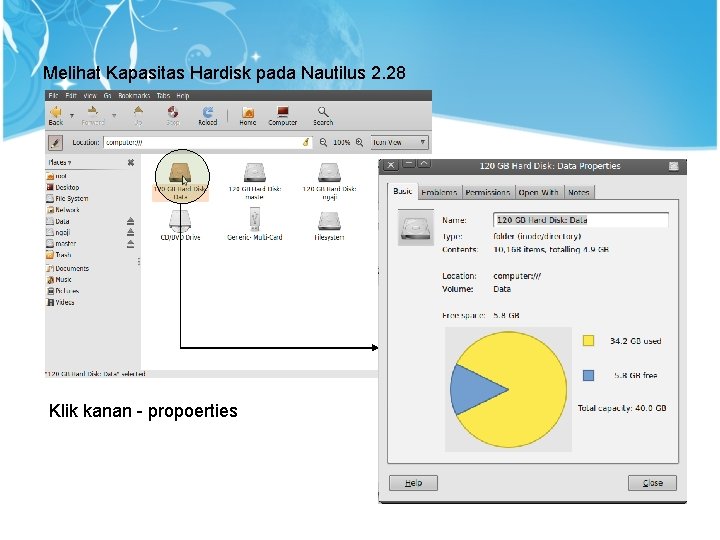The width and height of the screenshot is (720, 540).
Task: Open the Tabs menu
Action: click(x=163, y=96)
